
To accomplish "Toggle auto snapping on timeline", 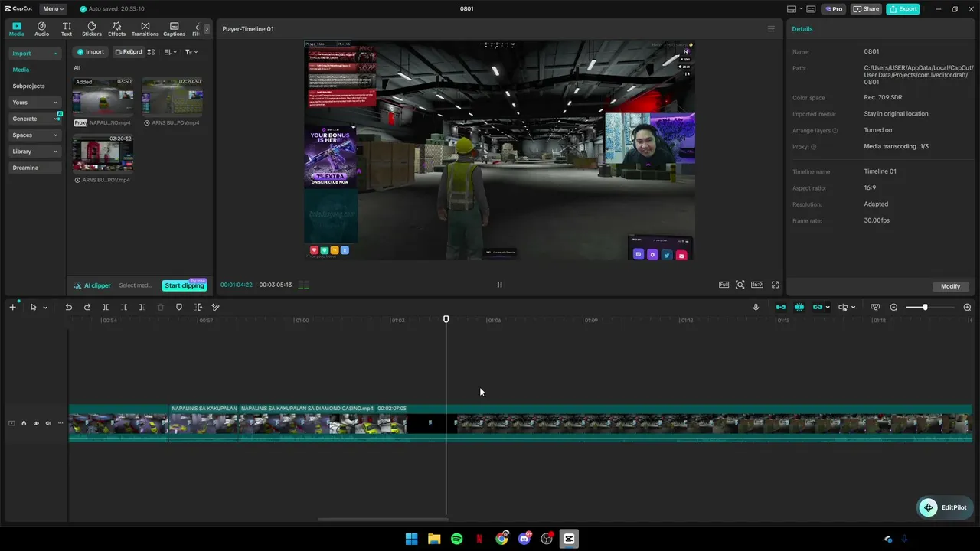I will click(x=799, y=307).
